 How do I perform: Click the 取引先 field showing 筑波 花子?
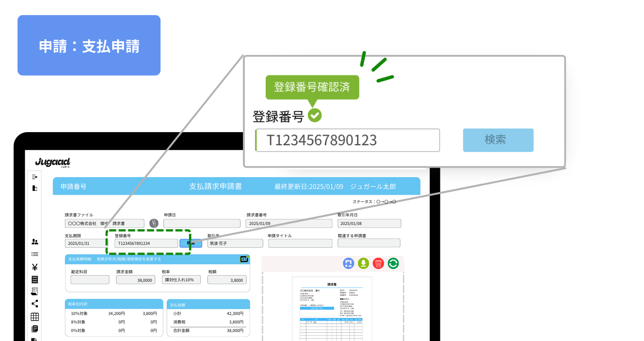[x=235, y=243]
